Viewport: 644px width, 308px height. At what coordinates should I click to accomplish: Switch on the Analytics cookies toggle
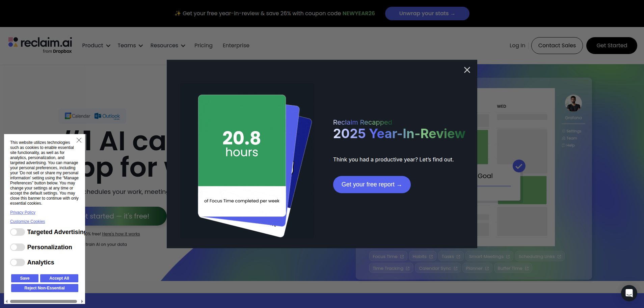tap(18, 262)
